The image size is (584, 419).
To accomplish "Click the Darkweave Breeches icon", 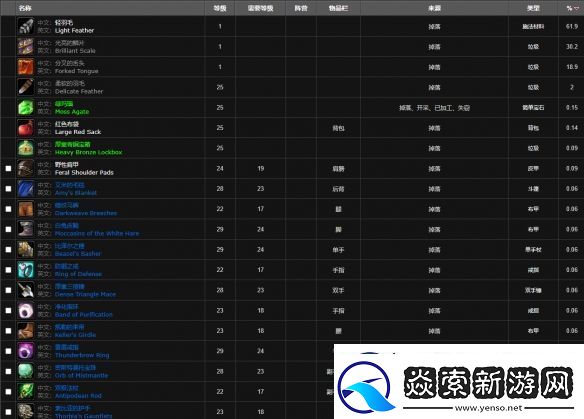I will [x=26, y=209].
